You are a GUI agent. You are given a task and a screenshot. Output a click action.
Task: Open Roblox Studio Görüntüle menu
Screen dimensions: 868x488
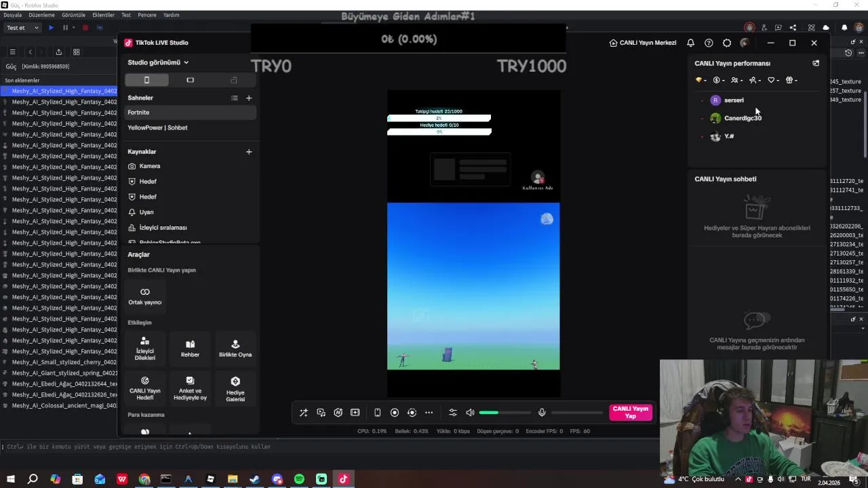[x=74, y=15]
